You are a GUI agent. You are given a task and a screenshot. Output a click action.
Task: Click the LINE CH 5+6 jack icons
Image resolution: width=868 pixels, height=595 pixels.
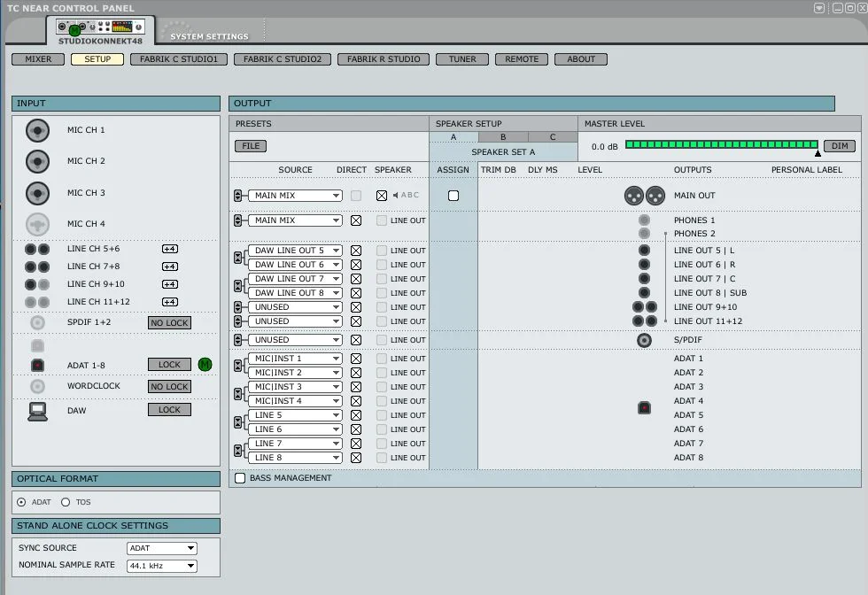point(37,249)
